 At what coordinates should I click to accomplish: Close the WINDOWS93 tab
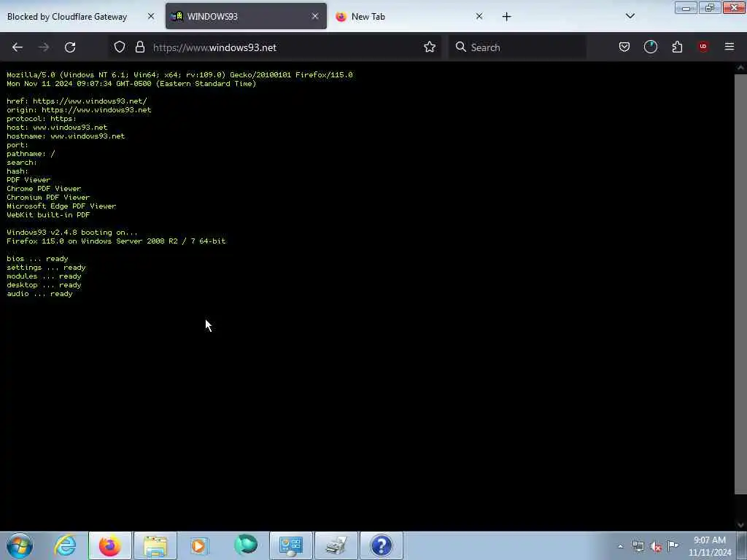(x=315, y=17)
